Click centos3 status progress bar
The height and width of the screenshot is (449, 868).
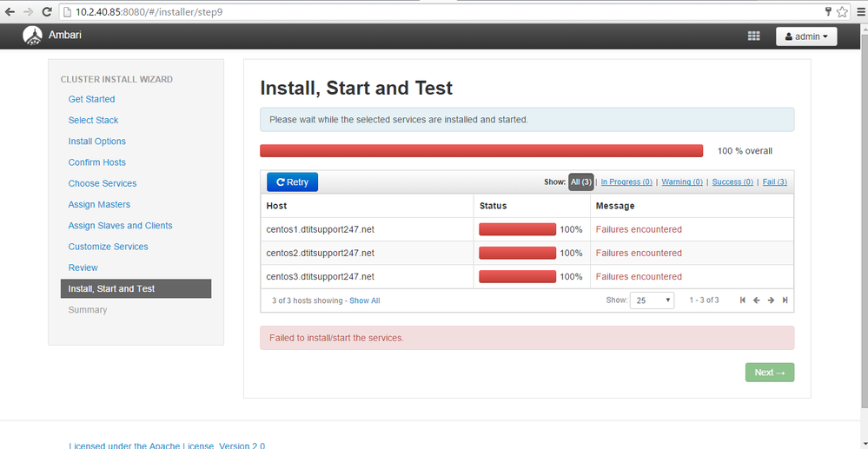click(x=517, y=276)
